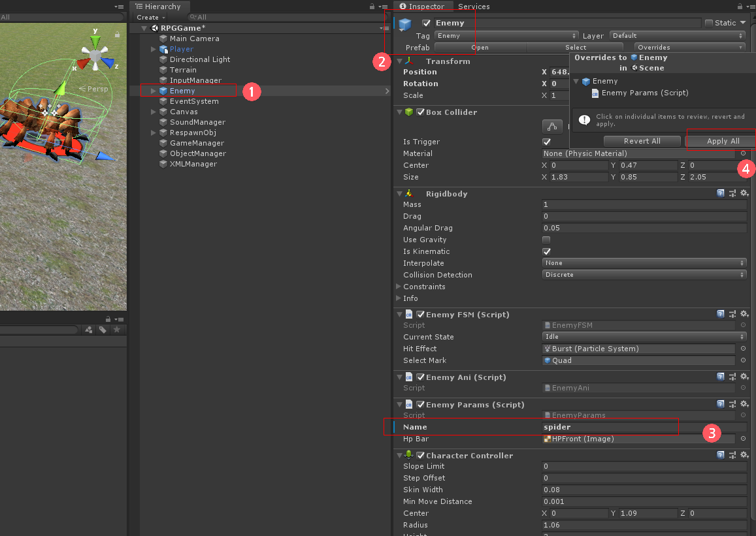Select XMLManager in Hierarchy
756x536 pixels.
(193, 164)
